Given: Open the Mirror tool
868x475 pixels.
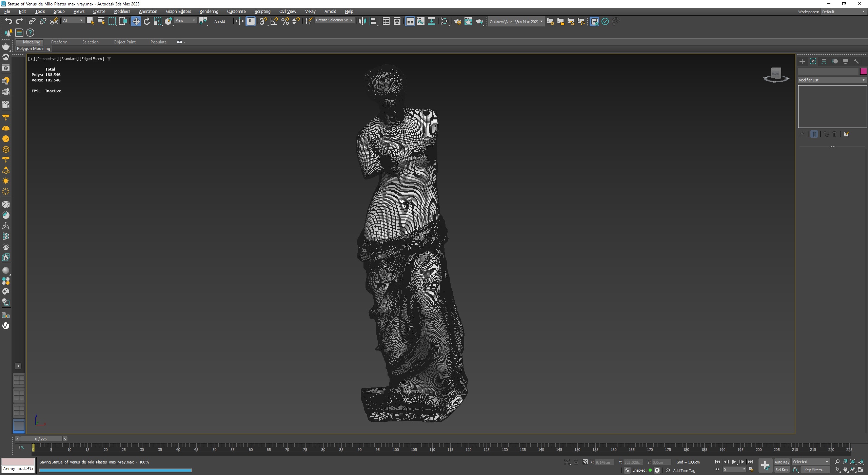Looking at the screenshot, I should tap(362, 21).
